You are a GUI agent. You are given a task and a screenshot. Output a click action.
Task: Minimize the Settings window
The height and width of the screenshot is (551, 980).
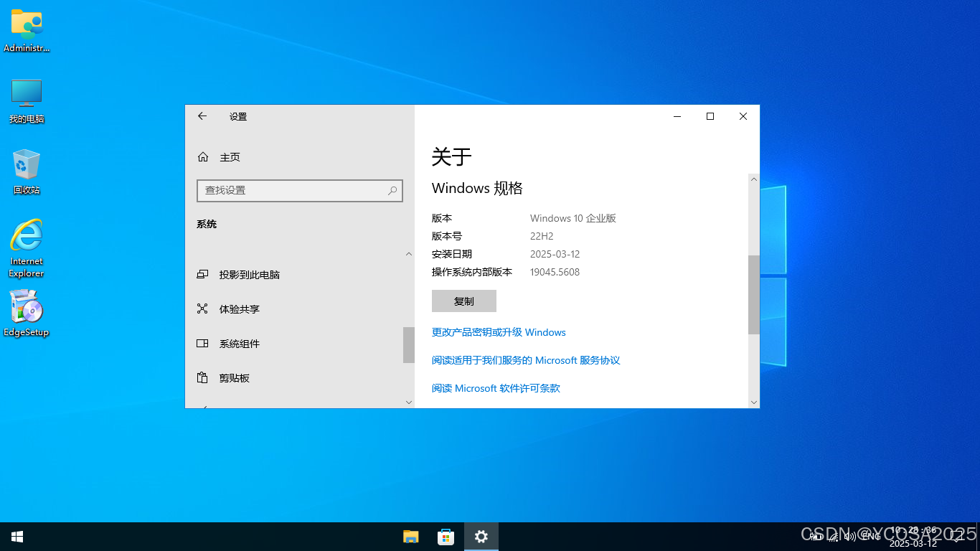pyautogui.click(x=677, y=116)
